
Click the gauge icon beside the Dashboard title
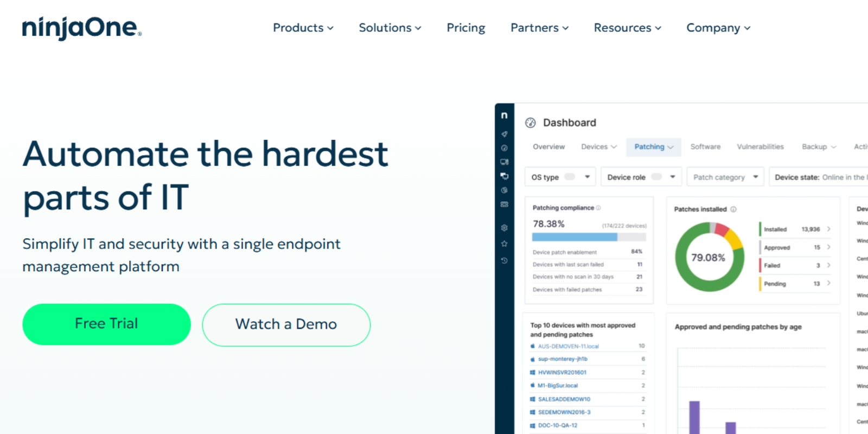531,123
